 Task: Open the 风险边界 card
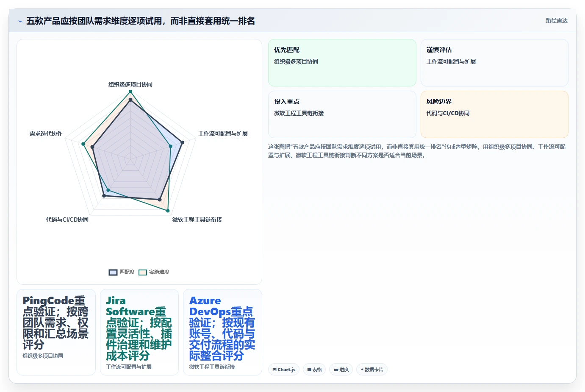tap(494, 114)
